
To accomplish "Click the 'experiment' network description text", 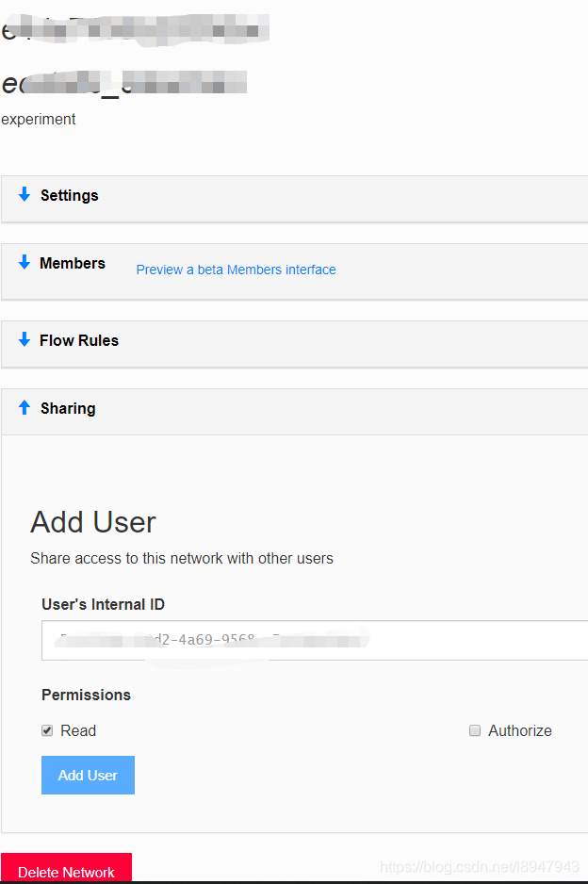I will tap(39, 120).
